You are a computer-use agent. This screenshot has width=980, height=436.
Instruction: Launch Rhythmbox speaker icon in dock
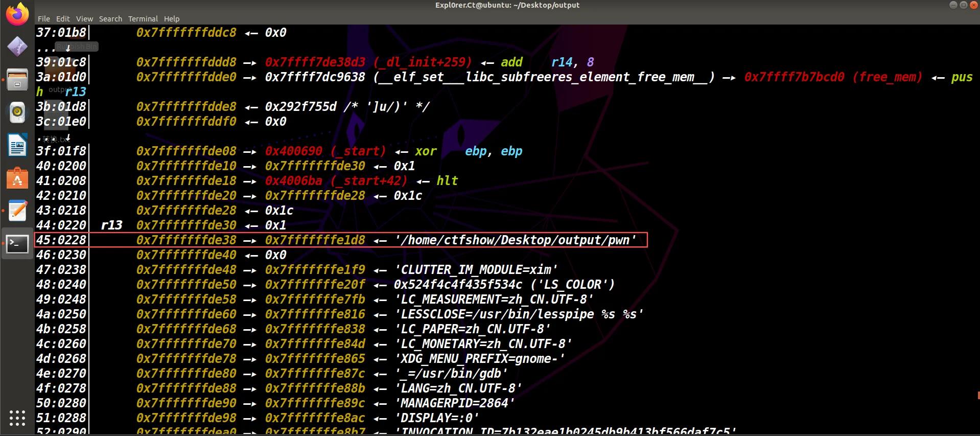click(x=17, y=112)
